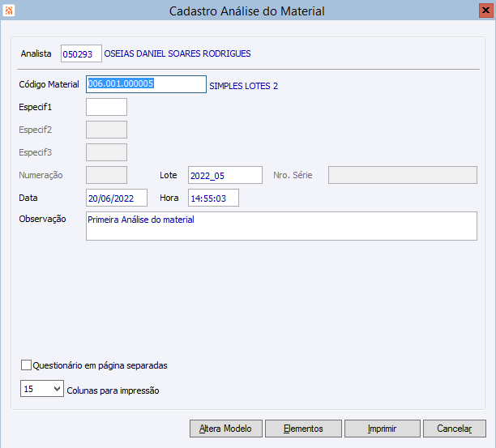
Task: Click the Hora time field
Action: tap(213, 198)
